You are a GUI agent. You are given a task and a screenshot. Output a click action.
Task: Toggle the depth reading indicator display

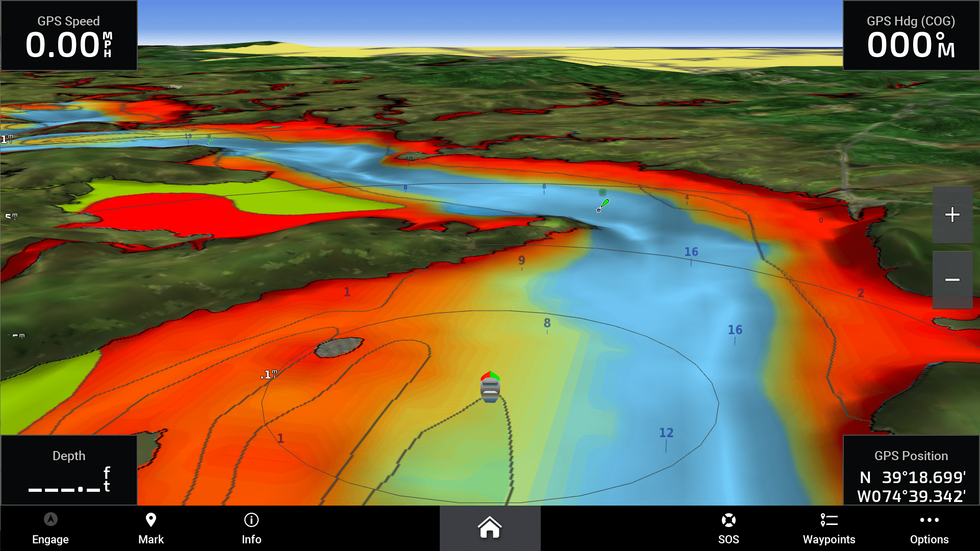tap(69, 471)
